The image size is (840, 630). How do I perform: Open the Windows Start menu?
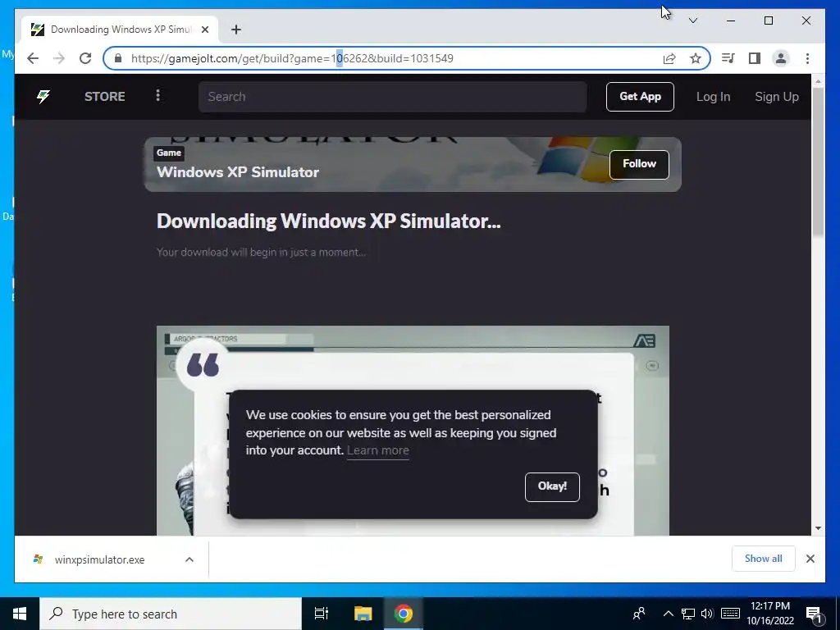coord(20,614)
